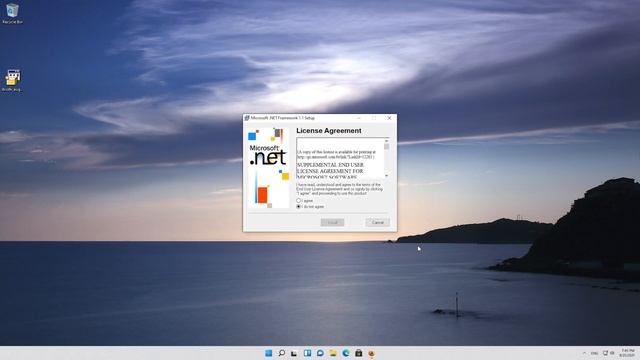Open Microsoft Store from the taskbar
640x360 pixels.
[x=359, y=353]
